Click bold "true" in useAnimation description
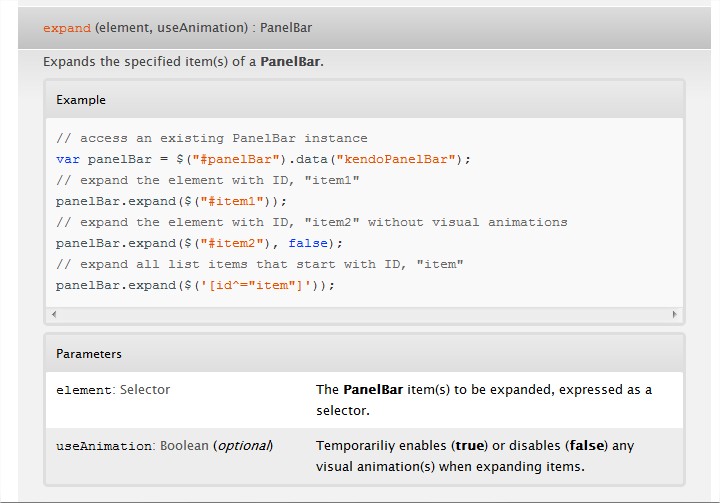This screenshot has width=720, height=503. coord(472,445)
